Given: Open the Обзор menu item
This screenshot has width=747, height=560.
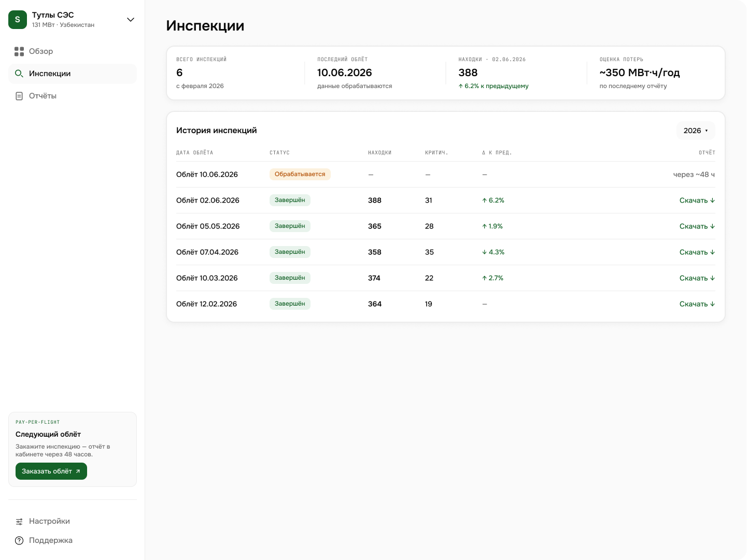Looking at the screenshot, I should (x=73, y=51).
